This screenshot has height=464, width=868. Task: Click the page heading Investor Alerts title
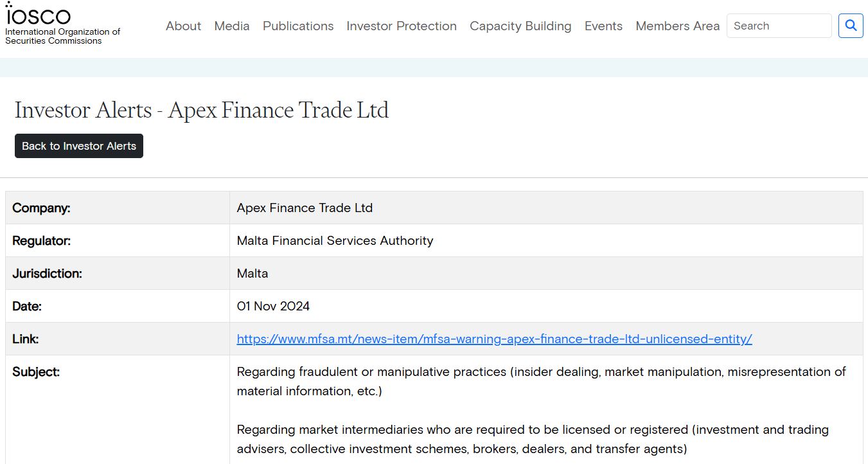202,111
